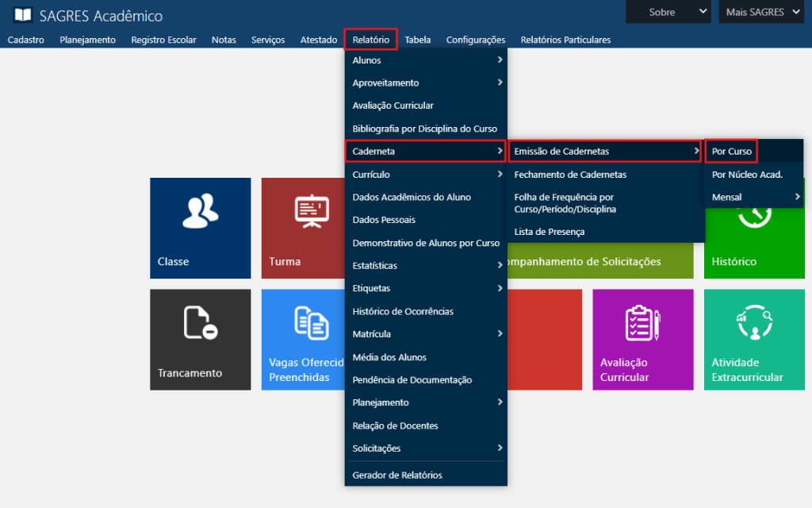Open Relatórios Particulares in menu bar

pyautogui.click(x=565, y=40)
